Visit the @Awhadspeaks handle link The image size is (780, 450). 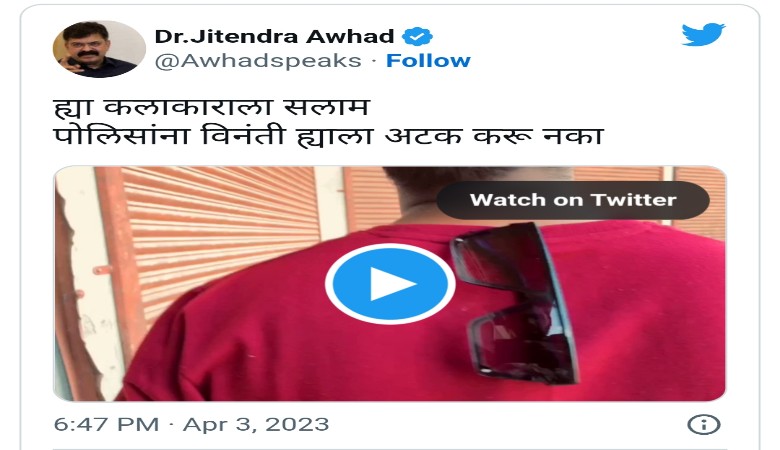(x=258, y=61)
